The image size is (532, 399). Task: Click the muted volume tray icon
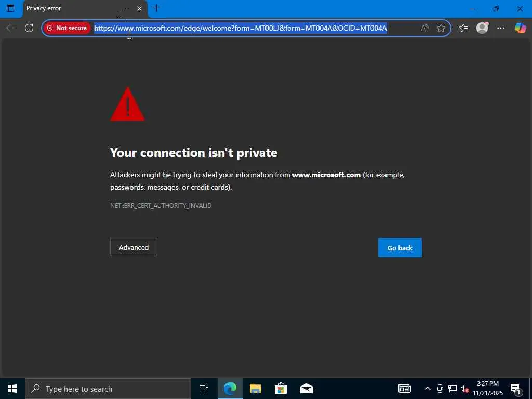click(464, 389)
